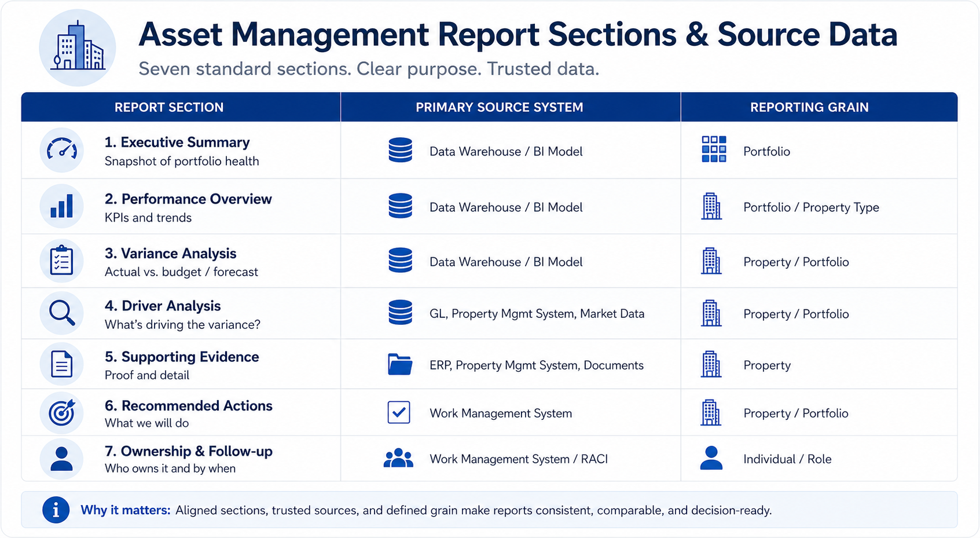Click the '4. Driver Analysis' heading
Screen dimensions: 980x538
click(163, 305)
